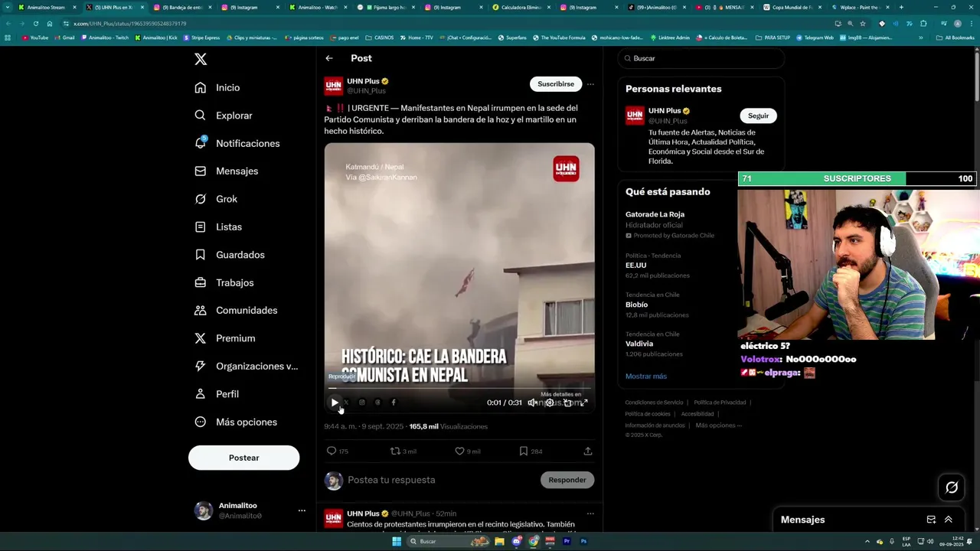Screen dimensions: 980x551
Task: Open Listas in the sidebar
Action: pyautogui.click(x=218, y=227)
